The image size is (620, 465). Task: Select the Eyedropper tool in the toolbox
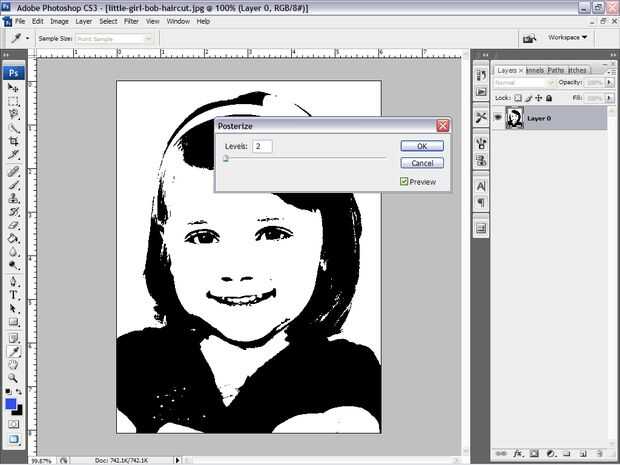(14, 352)
